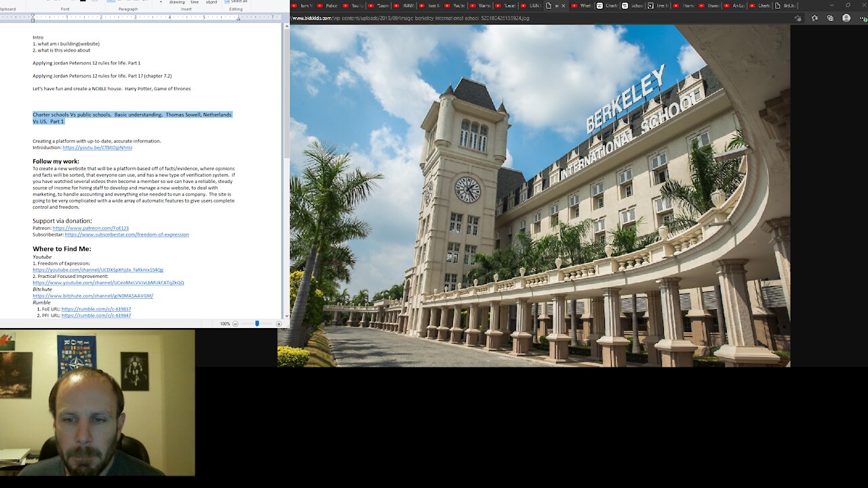This screenshot has width=868, height=488.
Task: Switch to the What browser tab
Action: click(582, 5)
